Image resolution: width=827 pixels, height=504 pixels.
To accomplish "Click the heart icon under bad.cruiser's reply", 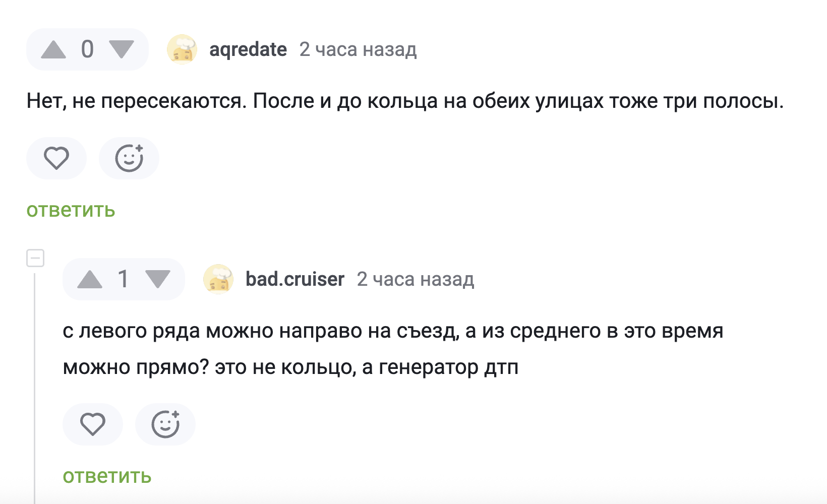I will pyautogui.click(x=93, y=424).
